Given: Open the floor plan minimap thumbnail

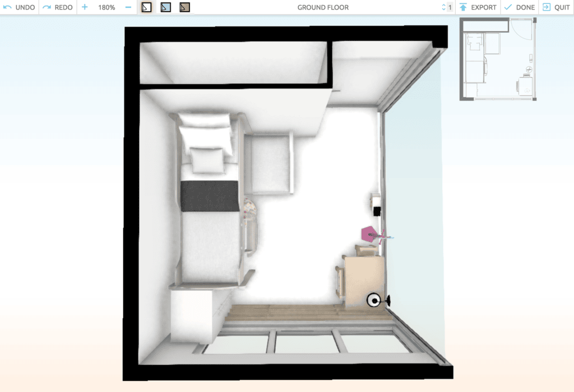Looking at the screenshot, I should point(498,59).
